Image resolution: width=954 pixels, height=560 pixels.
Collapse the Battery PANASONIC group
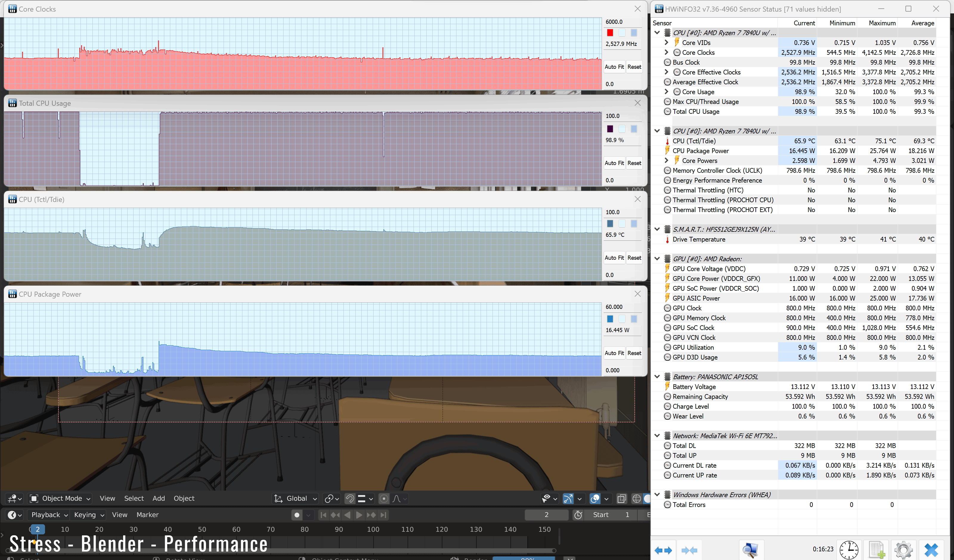point(657,377)
